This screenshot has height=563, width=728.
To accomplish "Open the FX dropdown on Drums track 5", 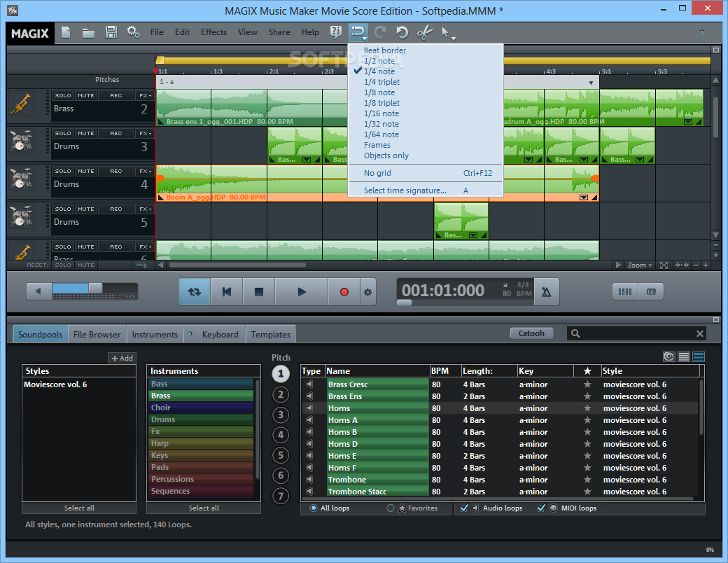I will 146,209.
